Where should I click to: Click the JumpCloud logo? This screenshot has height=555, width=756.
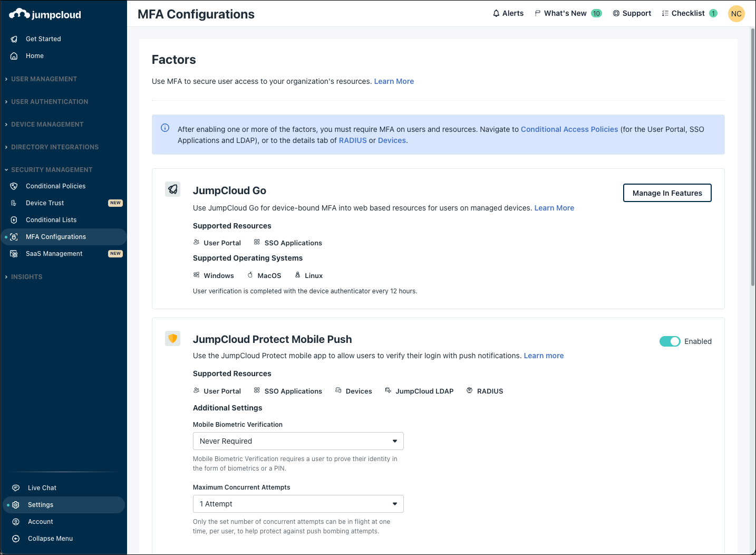click(x=45, y=14)
